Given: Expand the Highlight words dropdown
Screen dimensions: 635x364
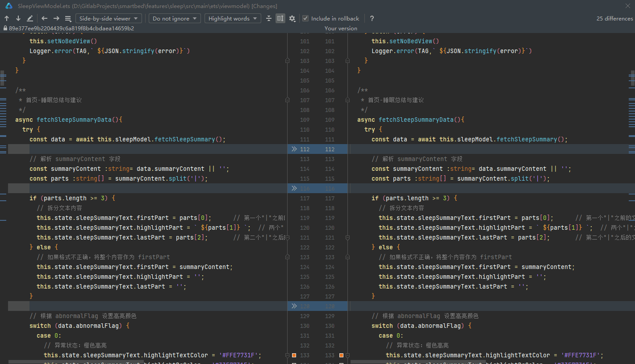Looking at the screenshot, I should coord(233,18).
